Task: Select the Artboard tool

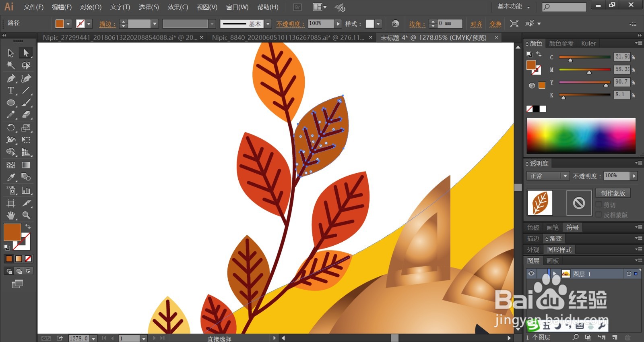Action: click(11, 203)
